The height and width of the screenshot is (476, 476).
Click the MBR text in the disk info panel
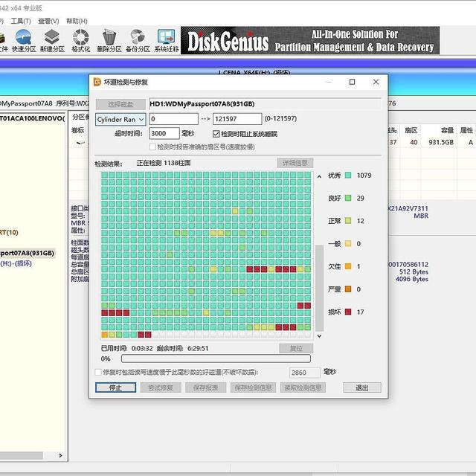pyautogui.click(x=421, y=216)
